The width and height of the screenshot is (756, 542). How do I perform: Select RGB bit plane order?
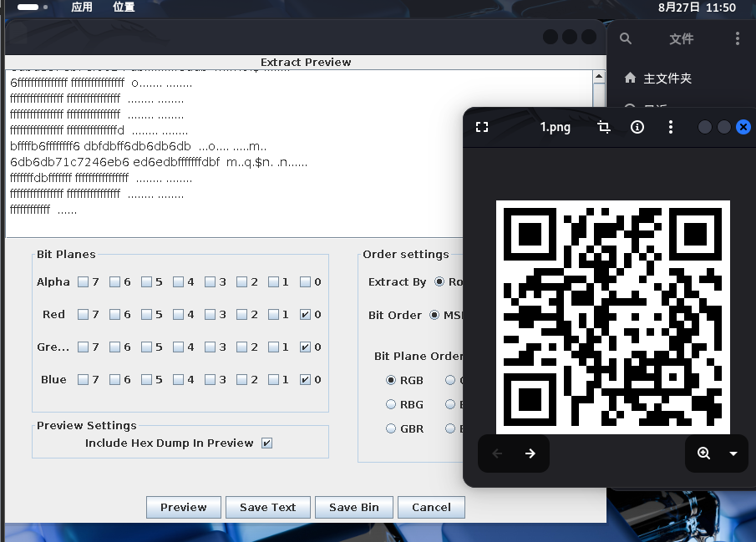click(x=391, y=380)
